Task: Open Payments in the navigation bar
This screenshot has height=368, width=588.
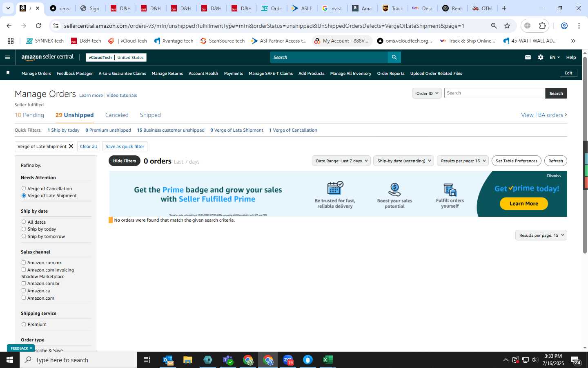Action: (234, 73)
